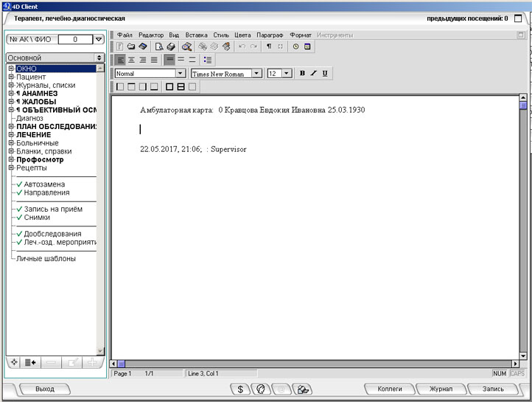Viewport: 532px width, 402px height.
Task: Toggle show paragraph marks
Action: pos(269,46)
